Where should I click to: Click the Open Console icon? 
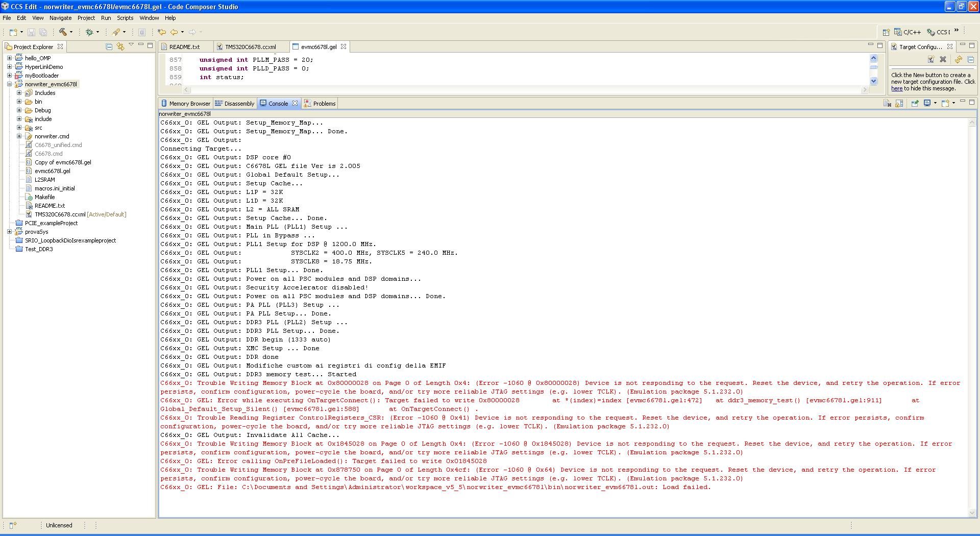pos(945,104)
